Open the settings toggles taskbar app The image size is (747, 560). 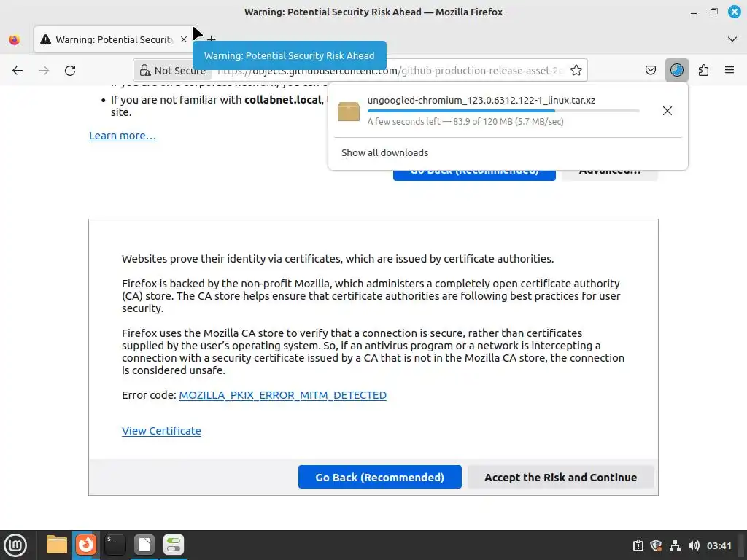point(174,545)
